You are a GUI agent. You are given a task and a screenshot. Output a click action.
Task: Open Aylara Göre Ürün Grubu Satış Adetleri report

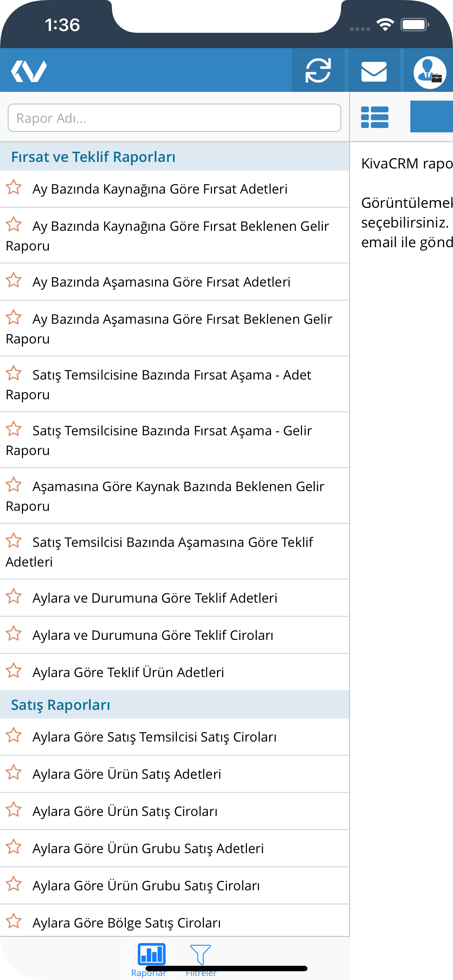[x=174, y=848]
